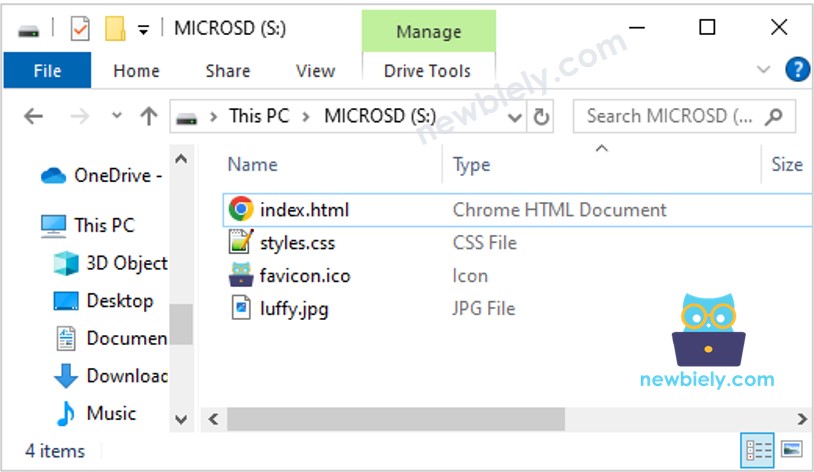
Task: Click the Properties icon in quick access toolbar
Action: click(x=81, y=29)
